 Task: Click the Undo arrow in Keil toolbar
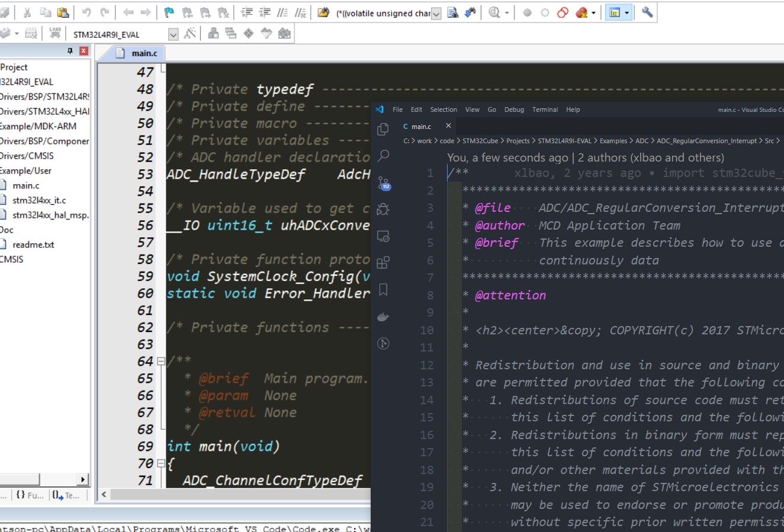tap(86, 12)
